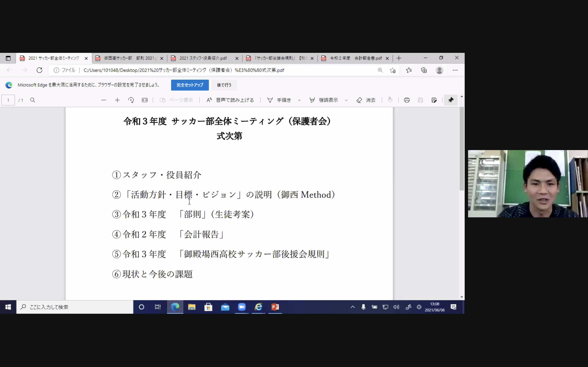Screen dimensions: 588x367
Task: Show hidden system tray icons
Action: [353, 307]
